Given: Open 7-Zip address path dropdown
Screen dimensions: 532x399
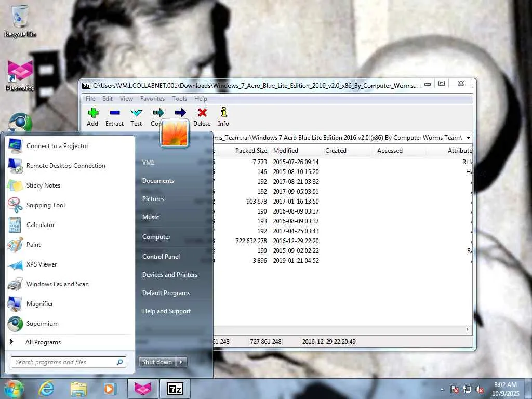Looking at the screenshot, I should [x=468, y=138].
